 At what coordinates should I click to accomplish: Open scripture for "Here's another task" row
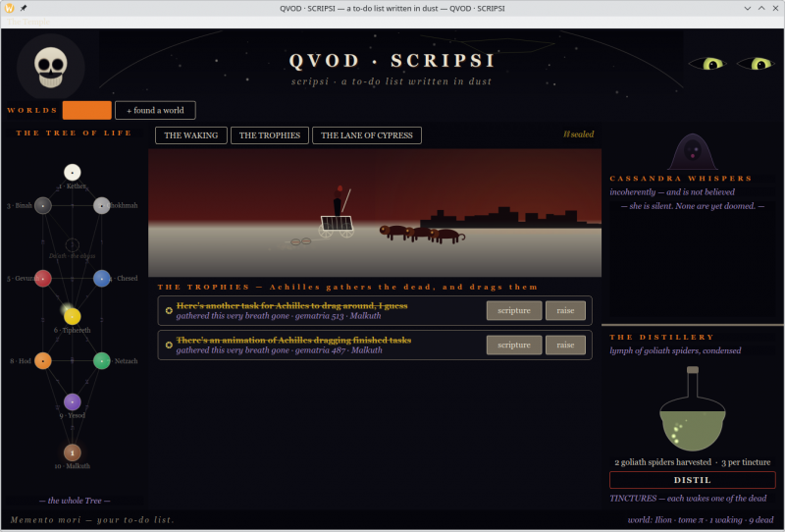pos(514,310)
